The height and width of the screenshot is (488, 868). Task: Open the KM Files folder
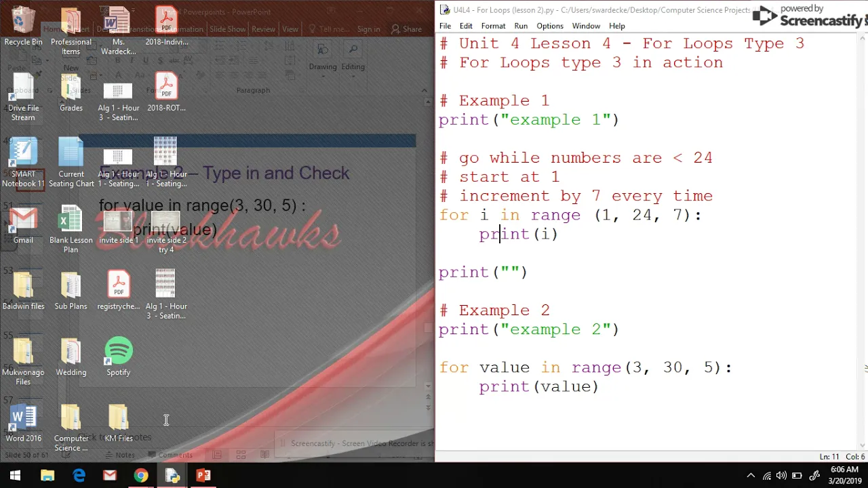coord(118,424)
